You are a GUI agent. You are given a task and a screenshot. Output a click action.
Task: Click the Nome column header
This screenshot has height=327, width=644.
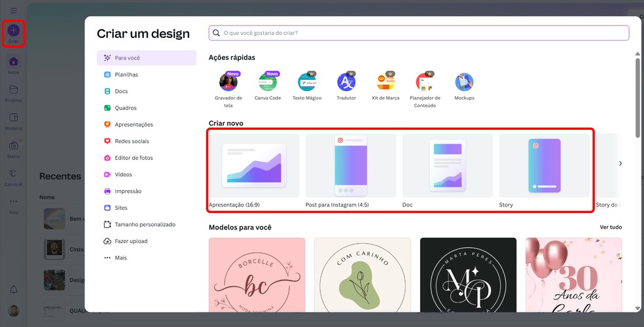point(47,197)
